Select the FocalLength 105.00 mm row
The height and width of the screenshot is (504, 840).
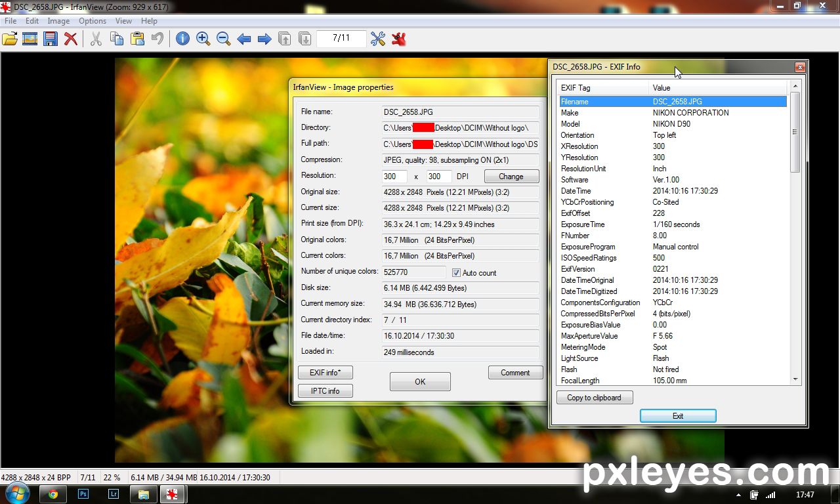pos(673,381)
